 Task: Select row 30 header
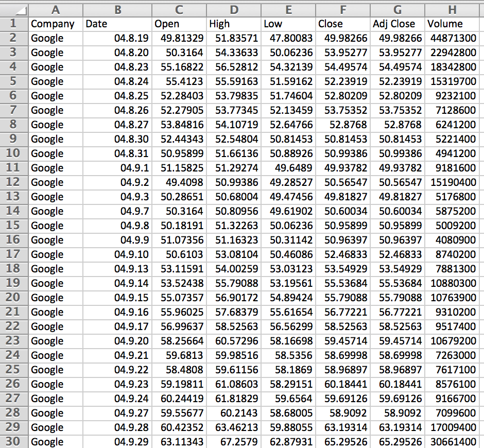point(14,442)
